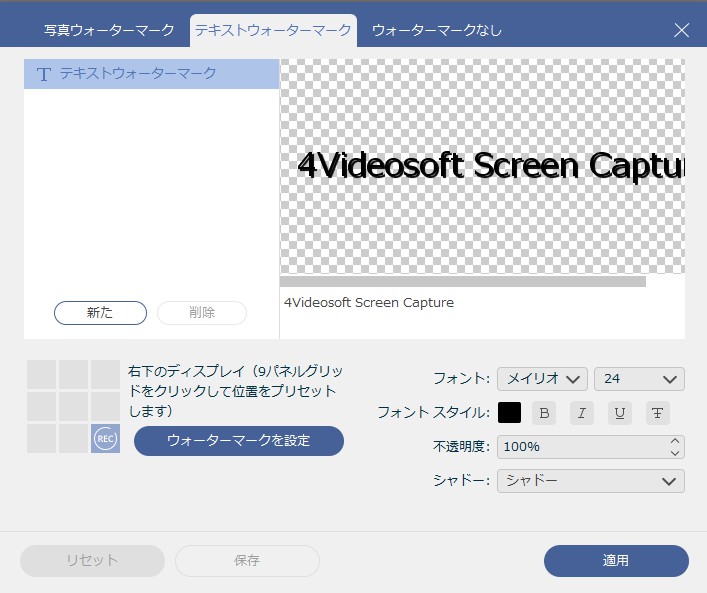Switch to 写真ウォーターマーク tab
The width and height of the screenshot is (707, 593).
[109, 30]
